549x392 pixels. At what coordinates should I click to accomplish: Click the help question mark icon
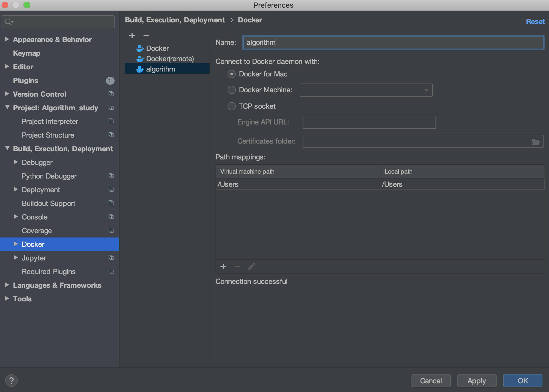(11, 381)
